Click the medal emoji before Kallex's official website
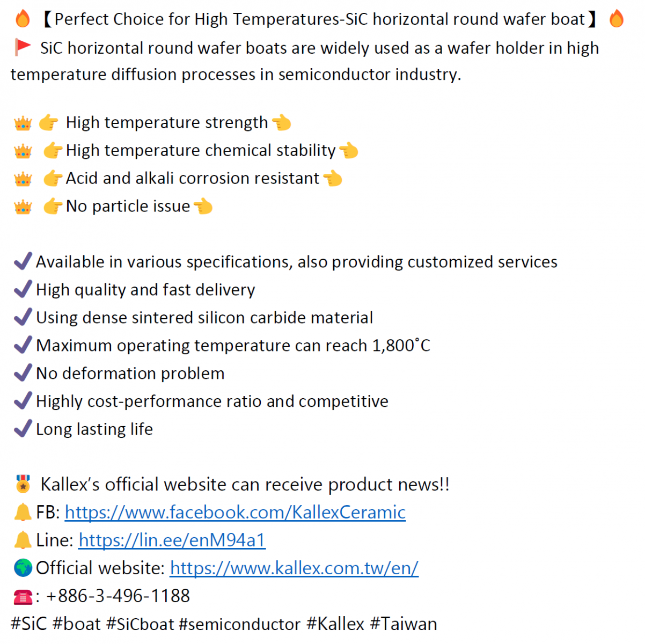 coord(23,484)
